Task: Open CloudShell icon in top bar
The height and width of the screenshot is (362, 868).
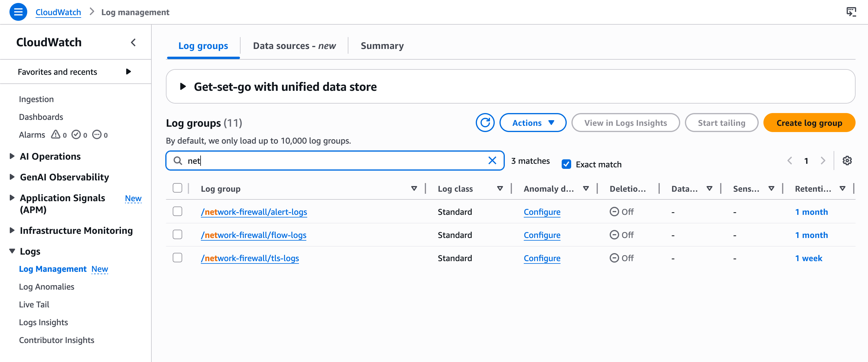Action: click(x=851, y=12)
